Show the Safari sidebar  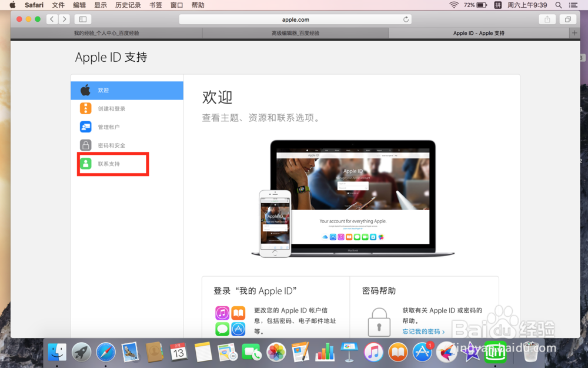point(83,19)
